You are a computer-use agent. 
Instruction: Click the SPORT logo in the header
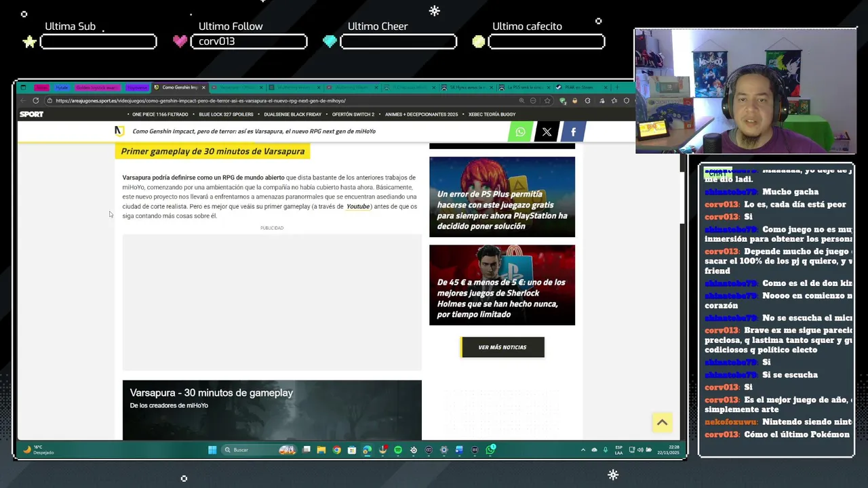click(x=31, y=114)
